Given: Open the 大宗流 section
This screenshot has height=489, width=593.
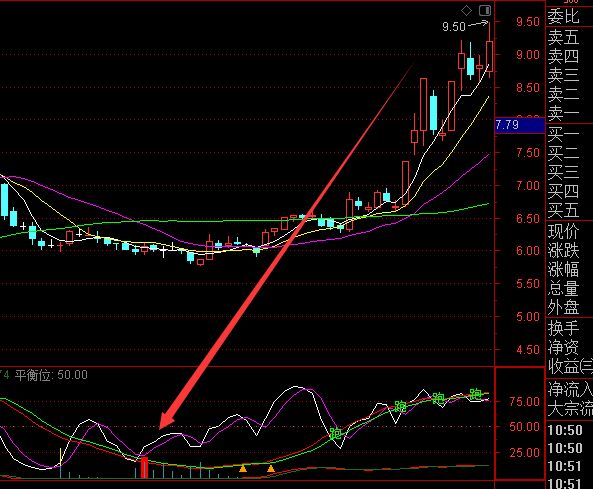Looking at the screenshot, I should click(570, 408).
